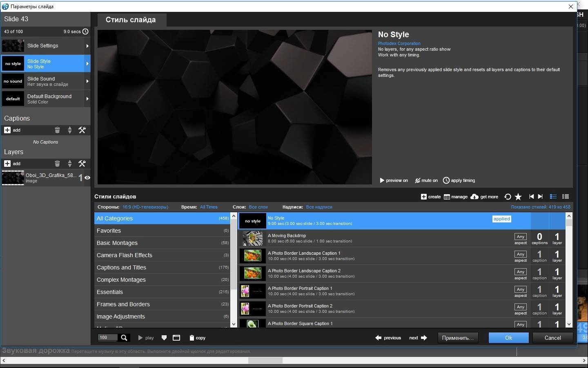Toggle visibility of Oboi_3D_Grafika layer
588x368 pixels.
tap(87, 177)
